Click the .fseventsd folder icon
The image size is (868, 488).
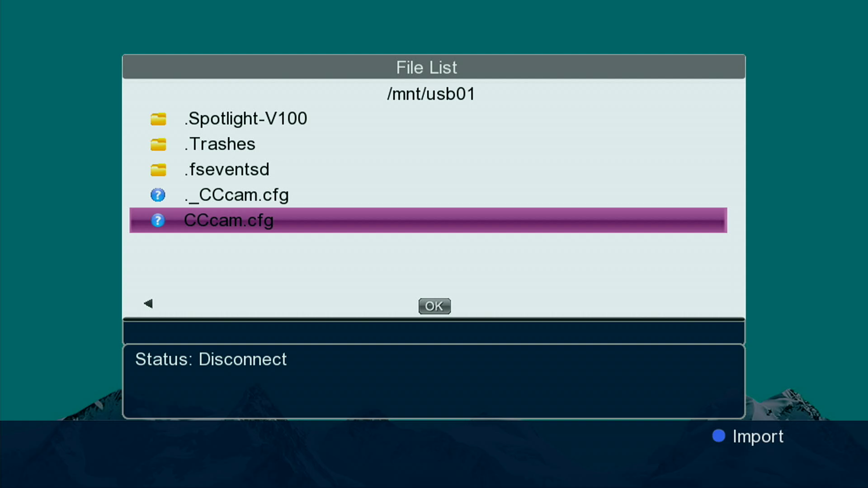point(158,169)
